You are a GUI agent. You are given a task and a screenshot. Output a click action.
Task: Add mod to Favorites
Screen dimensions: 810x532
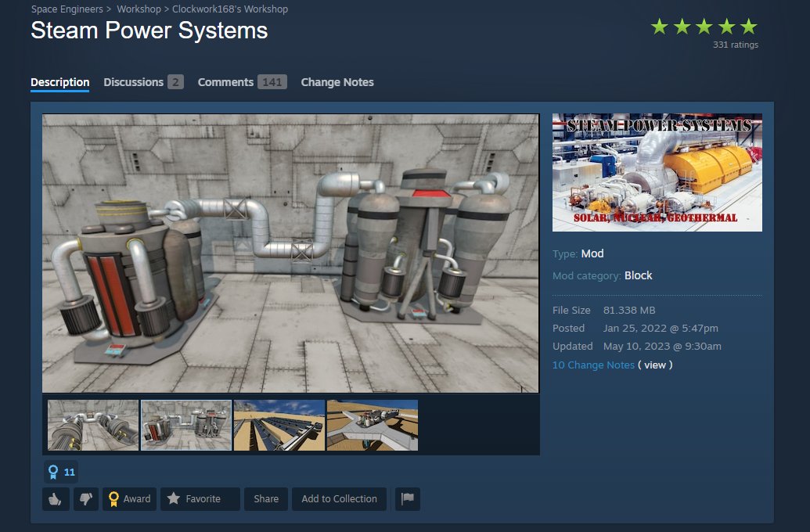tap(200, 499)
